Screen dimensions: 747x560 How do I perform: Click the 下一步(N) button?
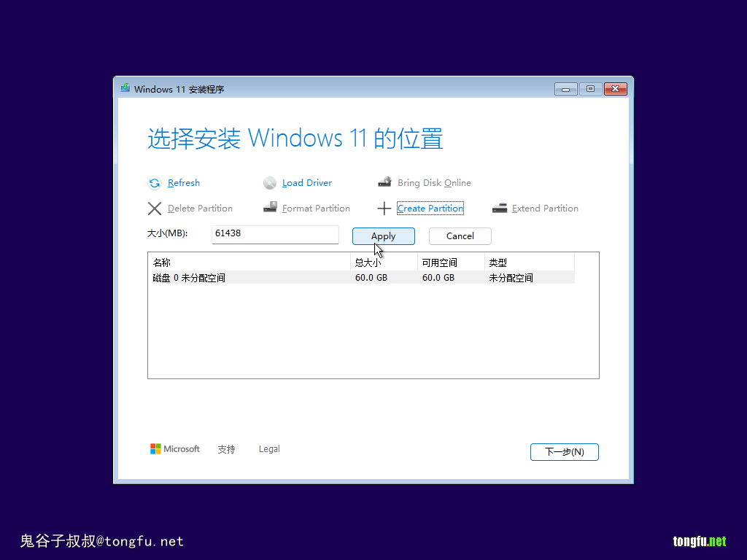click(565, 452)
